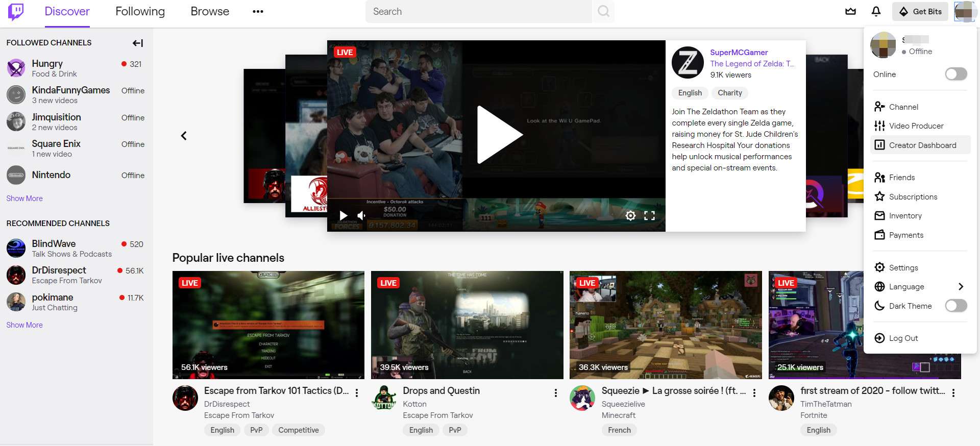The height and width of the screenshot is (446, 980).
Task: Click the French tag
Action: click(x=619, y=430)
